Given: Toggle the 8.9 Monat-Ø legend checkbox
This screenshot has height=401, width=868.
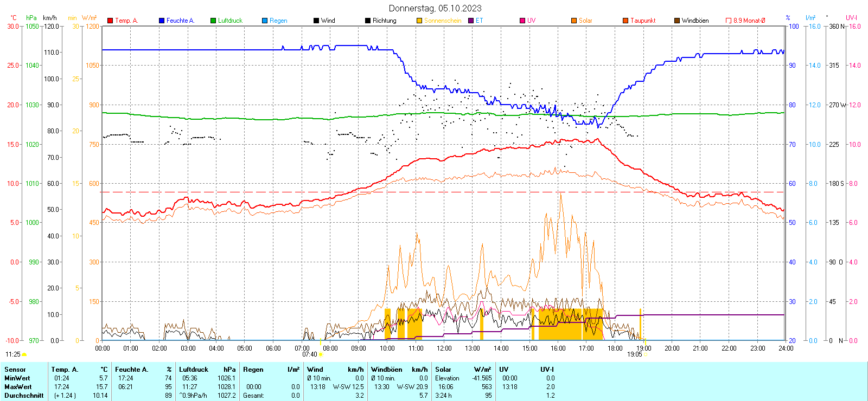Looking at the screenshot, I should point(729,21).
